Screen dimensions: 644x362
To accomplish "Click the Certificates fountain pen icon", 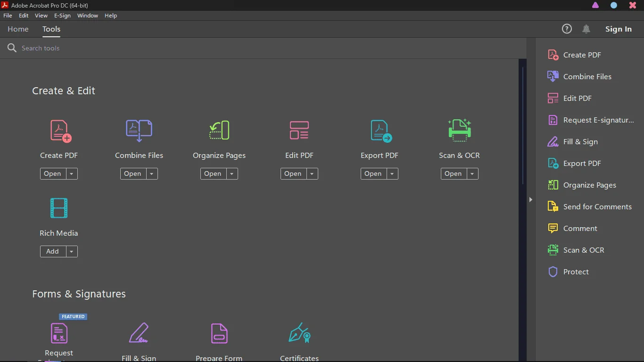I will click(x=299, y=333).
